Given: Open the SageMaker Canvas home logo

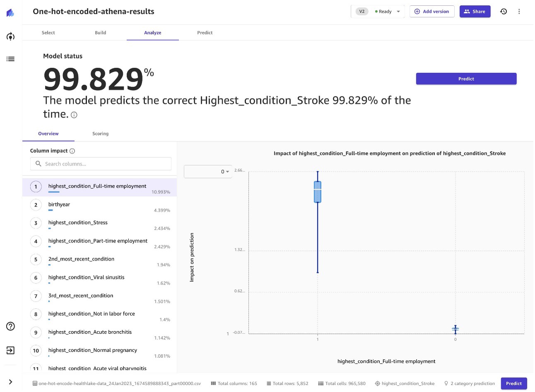Looking at the screenshot, I should pyautogui.click(x=10, y=13).
